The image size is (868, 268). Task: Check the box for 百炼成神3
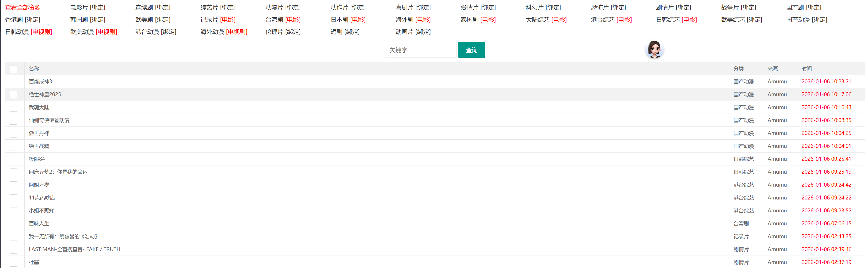click(13, 82)
